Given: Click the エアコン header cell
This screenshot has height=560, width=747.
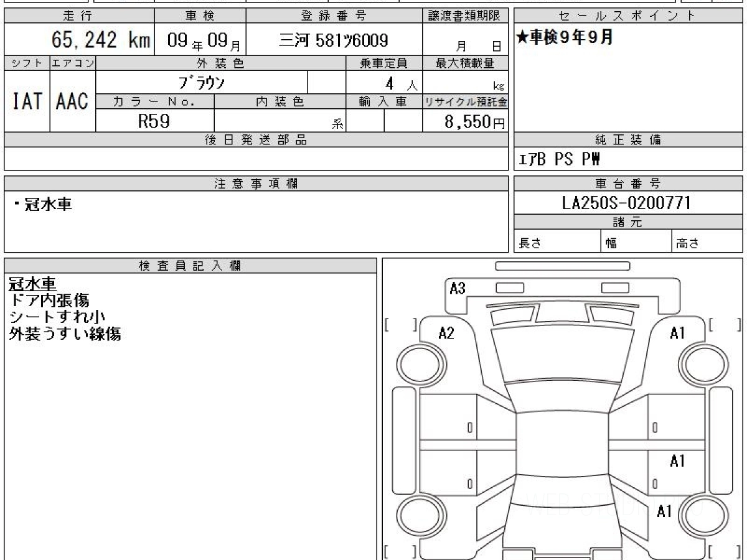Looking at the screenshot, I should coord(73,63).
